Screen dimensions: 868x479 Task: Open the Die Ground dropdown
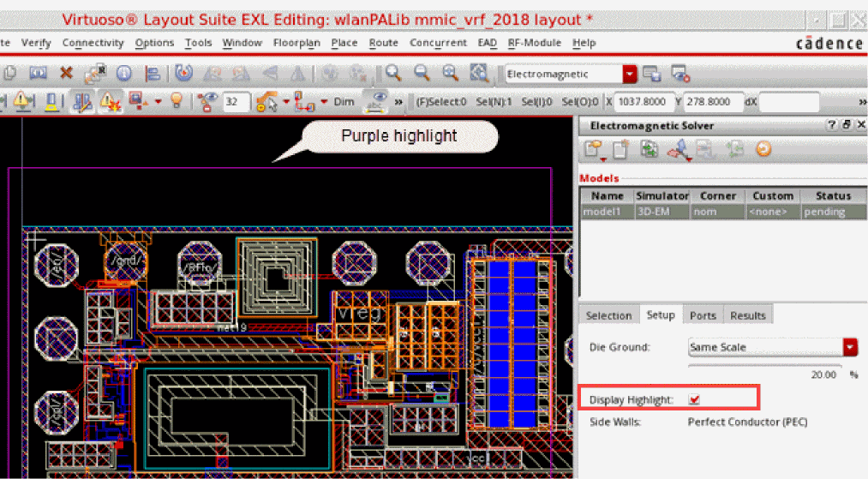pos(850,347)
